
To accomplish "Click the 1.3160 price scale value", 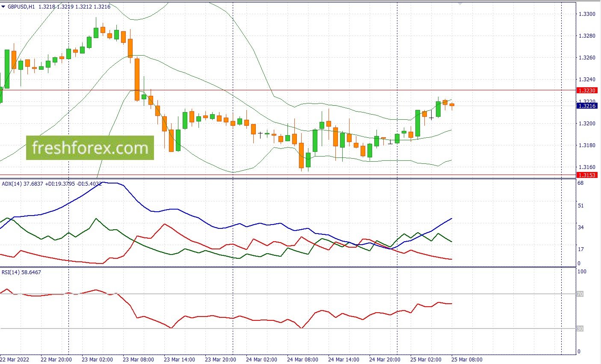I will [586, 167].
